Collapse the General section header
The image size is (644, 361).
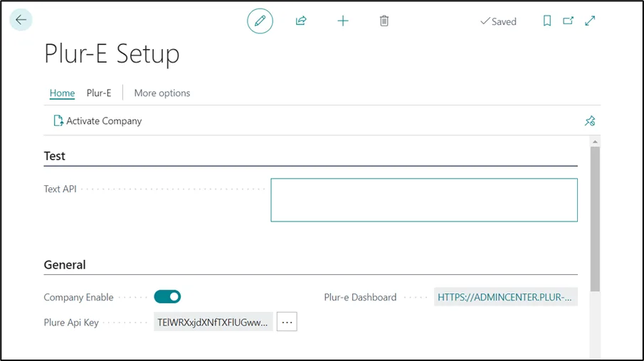(x=65, y=265)
